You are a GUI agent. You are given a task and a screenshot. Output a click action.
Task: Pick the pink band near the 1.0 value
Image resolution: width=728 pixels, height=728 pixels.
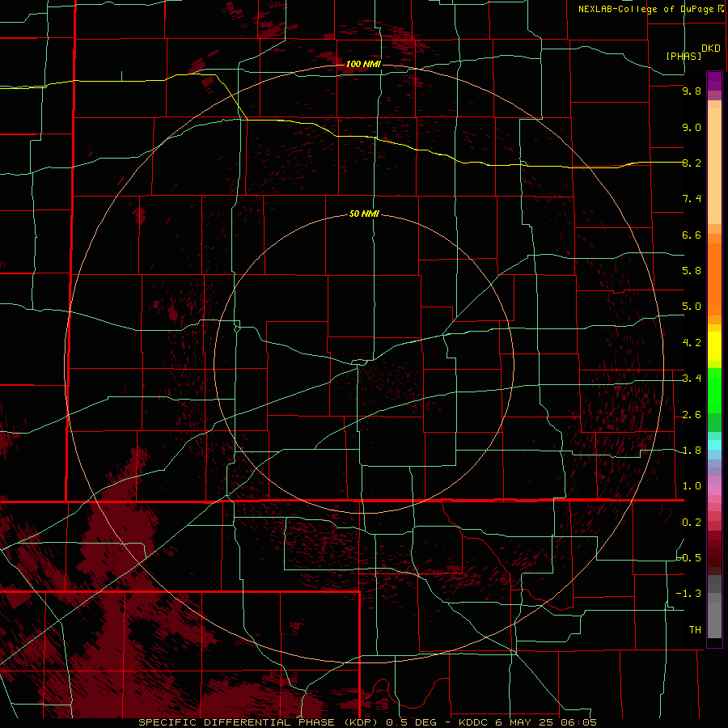pos(714,490)
